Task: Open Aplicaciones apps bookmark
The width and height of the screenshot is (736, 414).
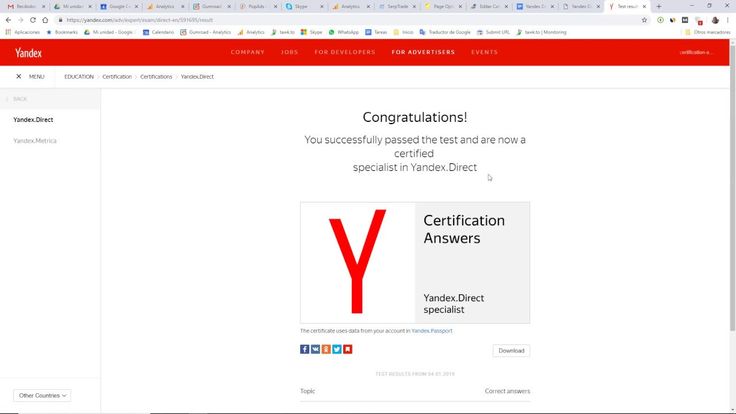Action: (x=23, y=32)
